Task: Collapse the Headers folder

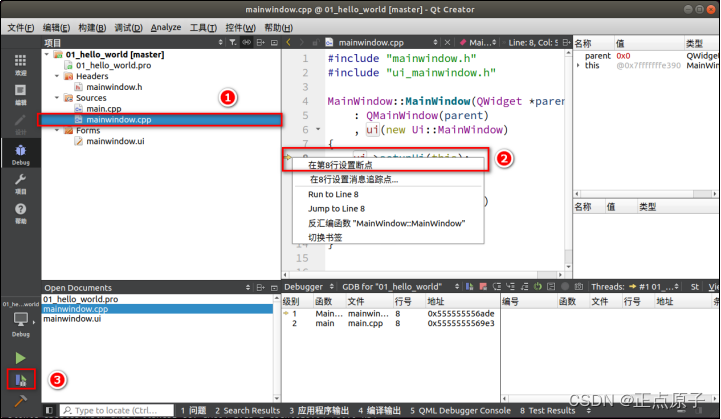Action: pyautogui.click(x=57, y=76)
